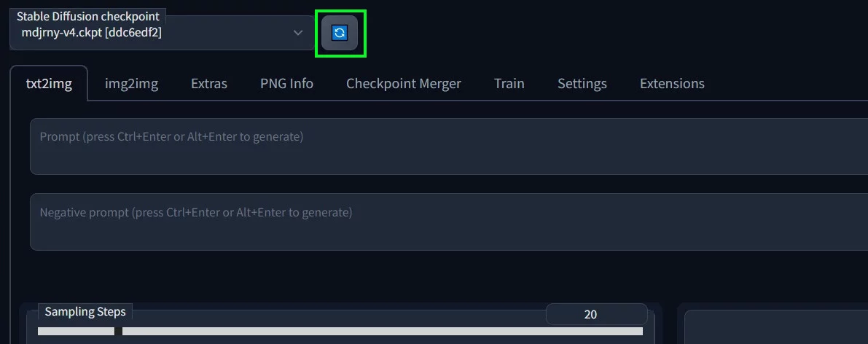Open the mdjrny-v4.ckpt checkpoint selector
The height and width of the screenshot is (344, 868).
pos(163,33)
